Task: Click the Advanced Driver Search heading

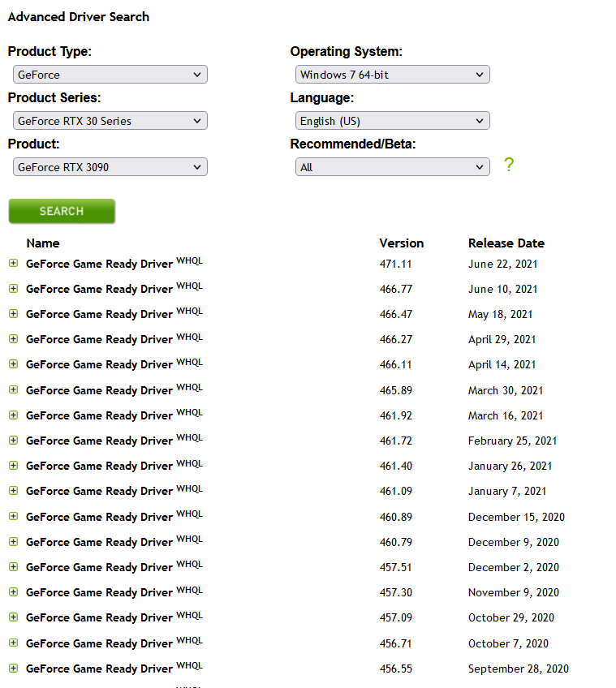Action: point(79,17)
